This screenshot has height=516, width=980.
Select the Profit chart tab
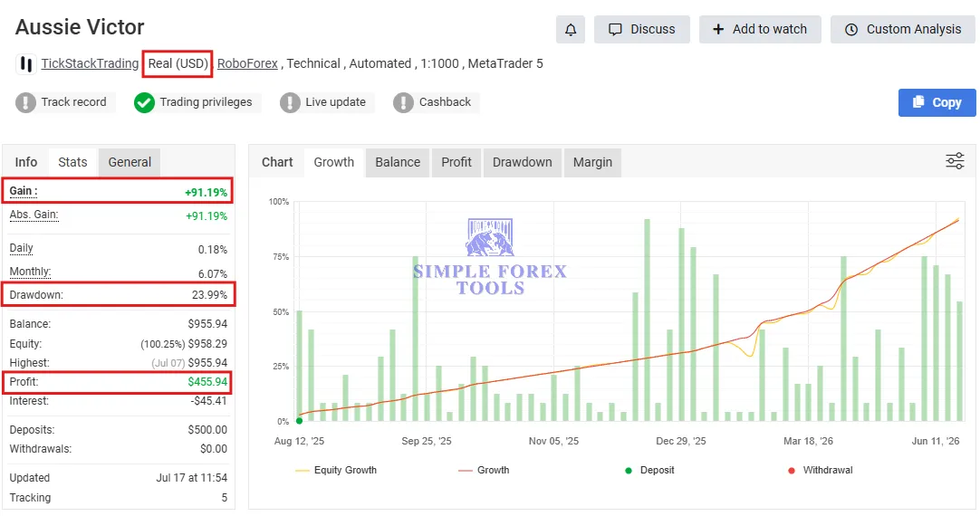456,162
